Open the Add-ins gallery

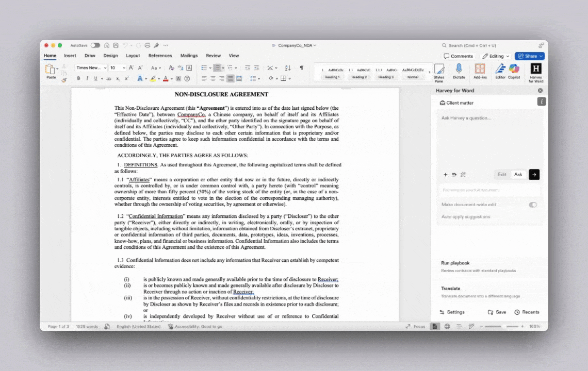[480, 71]
